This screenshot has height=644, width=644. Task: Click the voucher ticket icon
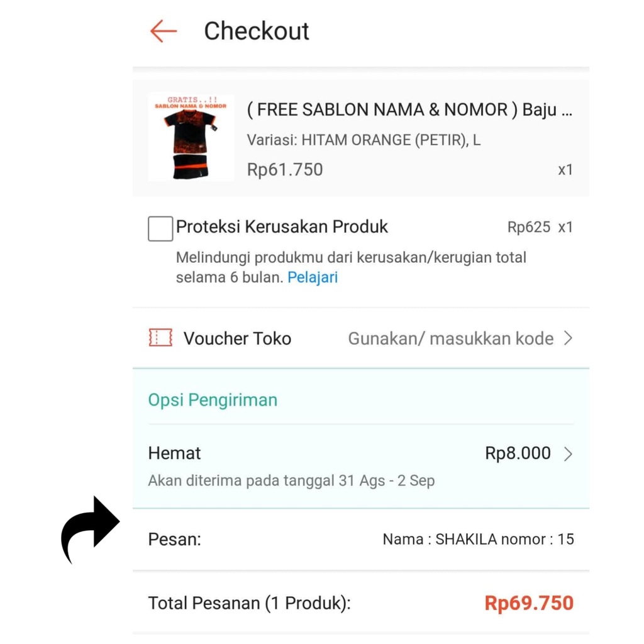coord(160,338)
